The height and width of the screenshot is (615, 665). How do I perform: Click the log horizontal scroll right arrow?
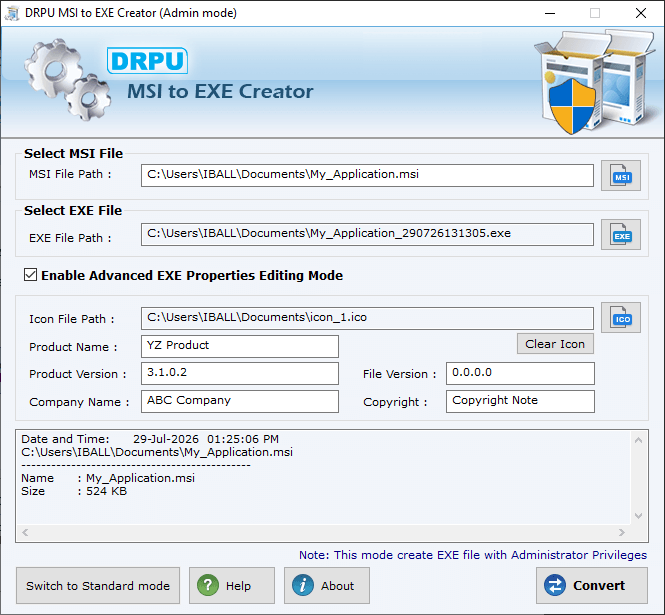[x=622, y=532]
